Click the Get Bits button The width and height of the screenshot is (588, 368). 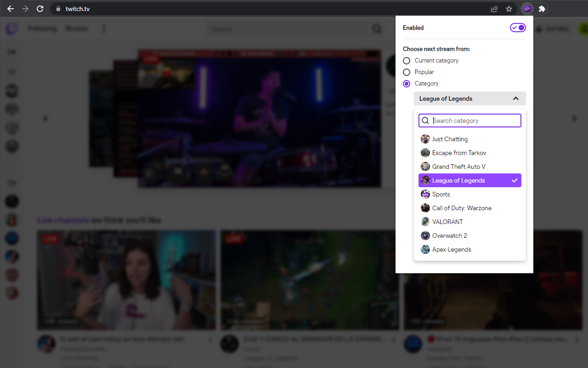554,29
